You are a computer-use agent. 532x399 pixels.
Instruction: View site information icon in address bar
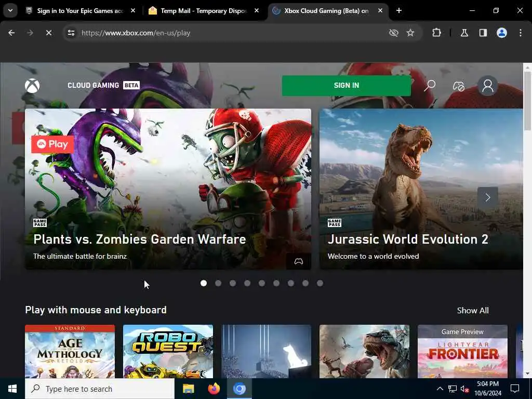[71, 33]
